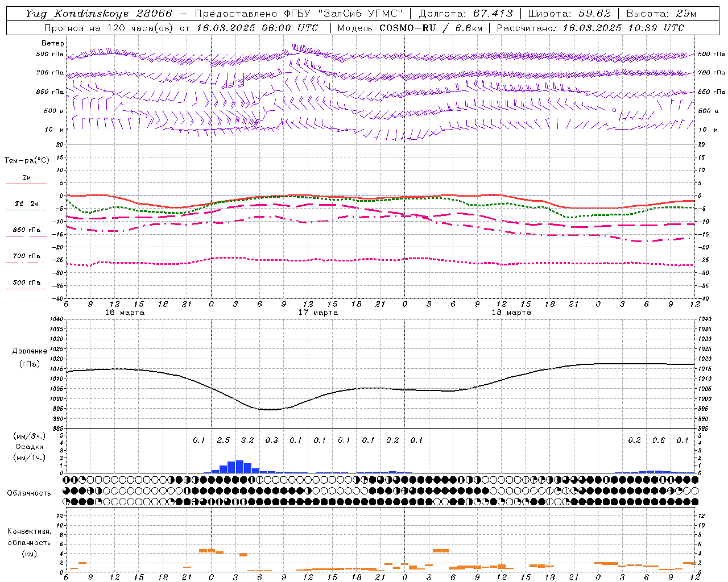Click the (мм/3ч.) precipitation unit label
This screenshot has width=728, height=582.
click(29, 436)
